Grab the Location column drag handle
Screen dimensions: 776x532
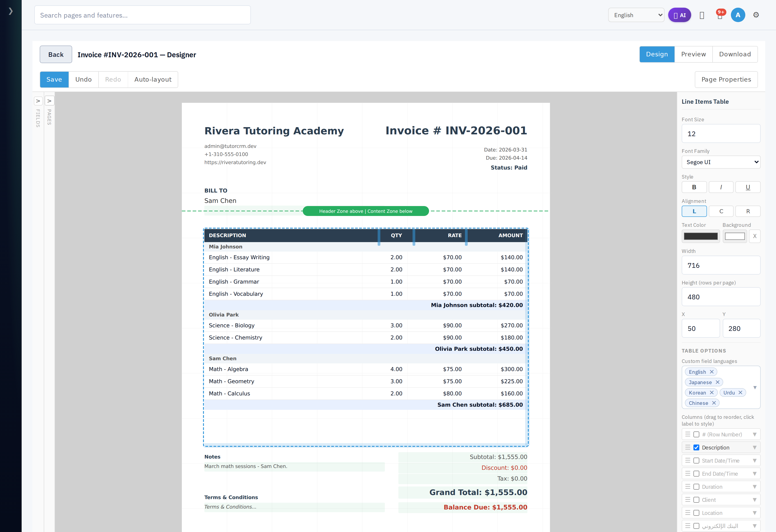[688, 513]
